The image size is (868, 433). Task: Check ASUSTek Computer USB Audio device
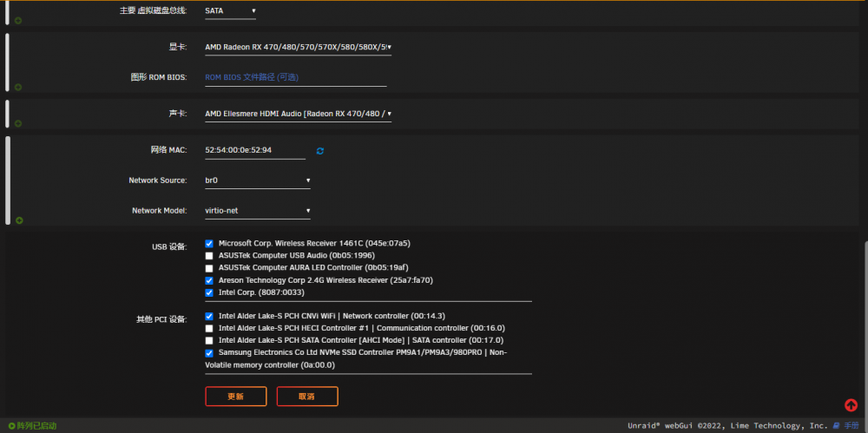[209, 256]
